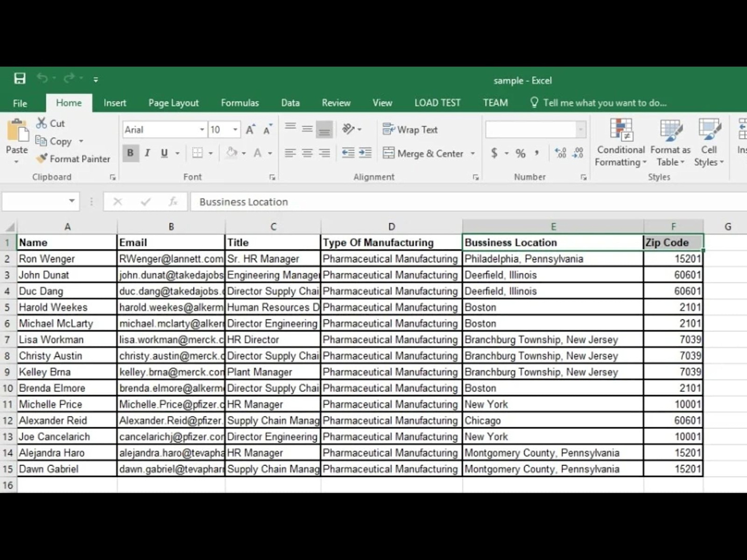Switch to the Formulas ribbon tab
The image size is (747, 560).
point(240,103)
